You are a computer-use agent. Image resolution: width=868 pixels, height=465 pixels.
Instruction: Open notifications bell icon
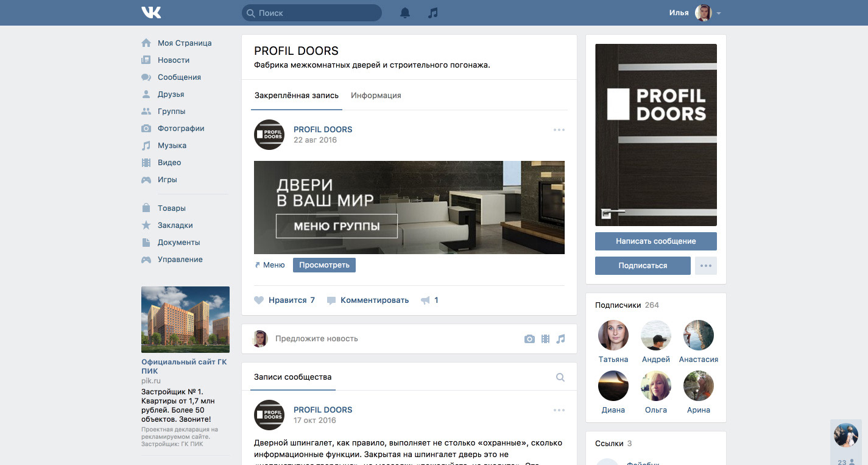[405, 13]
